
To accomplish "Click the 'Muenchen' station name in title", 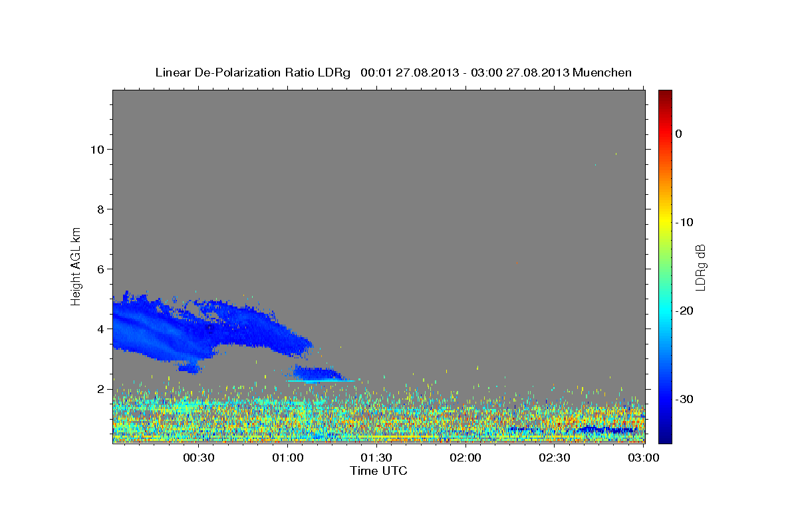I will 602,72.
